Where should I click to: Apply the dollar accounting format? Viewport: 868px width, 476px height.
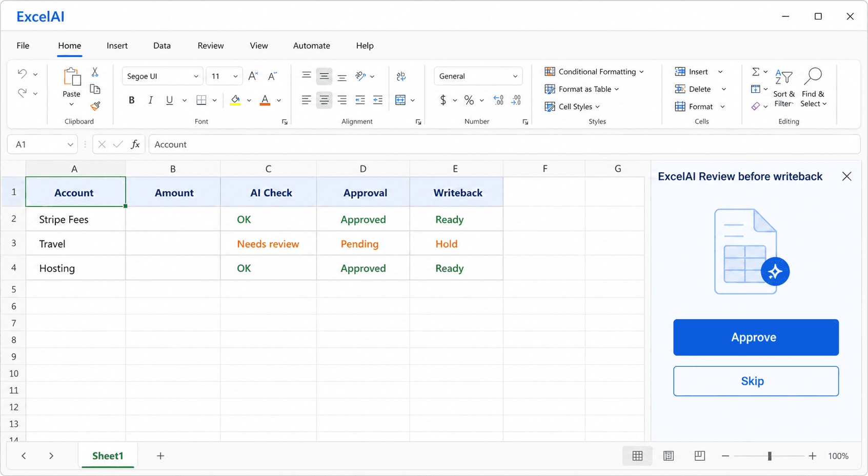point(443,100)
